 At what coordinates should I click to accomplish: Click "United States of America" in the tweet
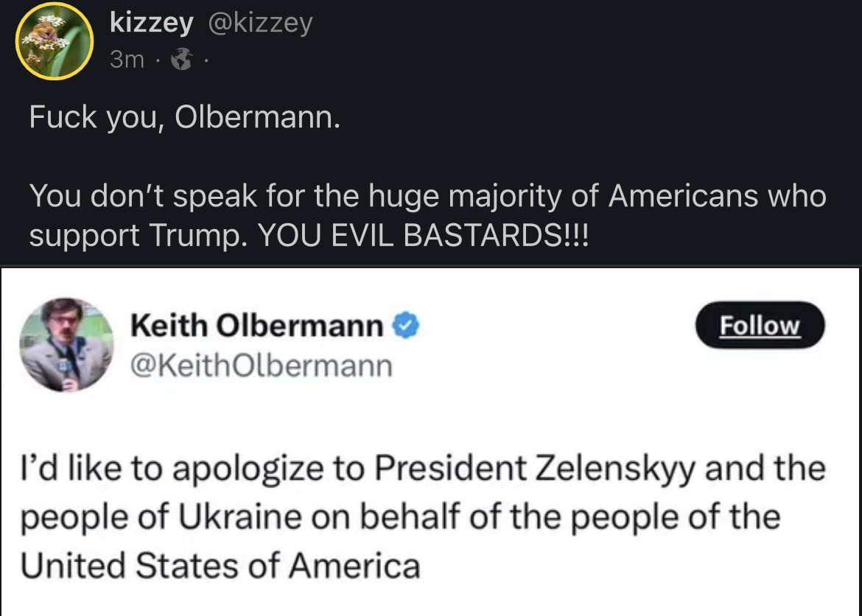pyautogui.click(x=220, y=566)
